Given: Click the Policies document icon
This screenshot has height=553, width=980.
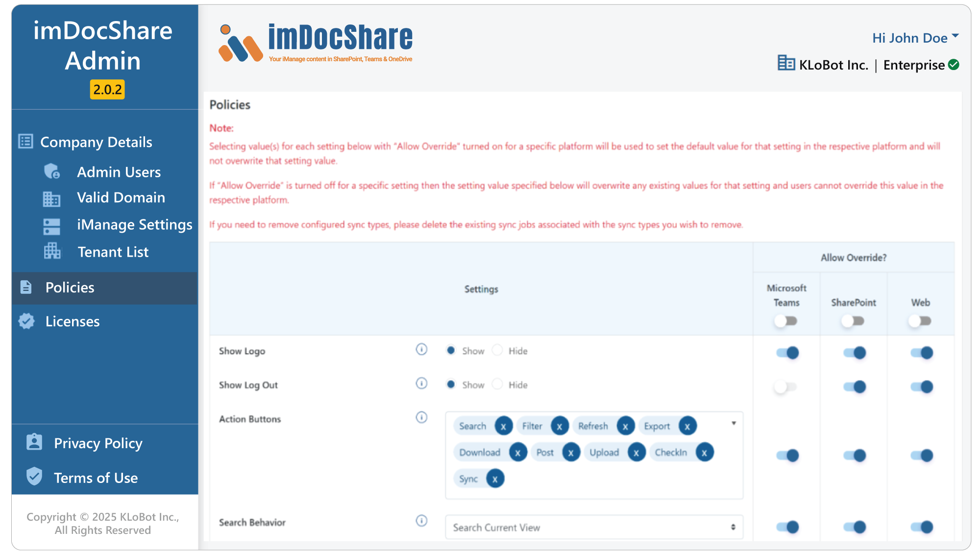Looking at the screenshot, I should point(26,287).
